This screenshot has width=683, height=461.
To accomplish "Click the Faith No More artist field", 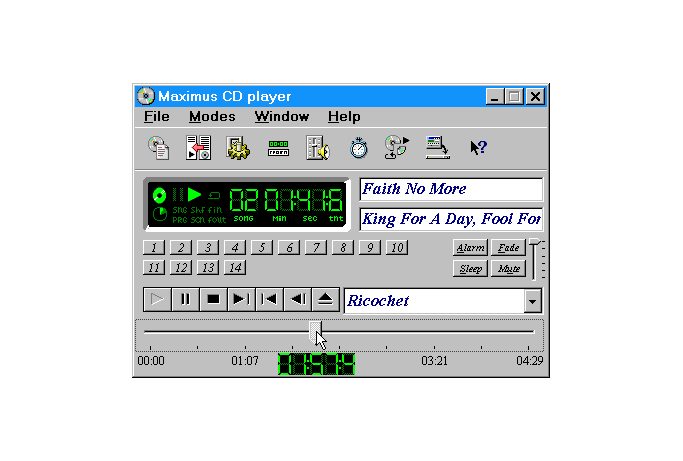I will click(x=451, y=189).
